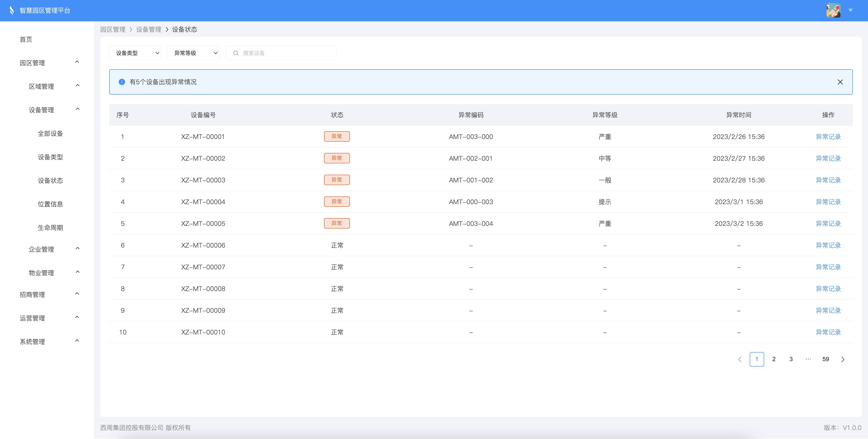Go to 首页 in sidebar
The image size is (868, 439).
26,39
